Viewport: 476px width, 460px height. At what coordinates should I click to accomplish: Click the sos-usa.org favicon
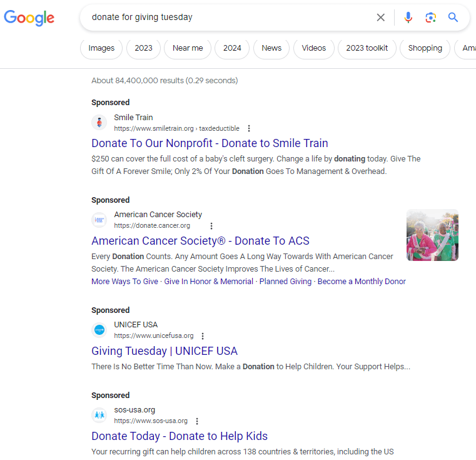point(99,415)
